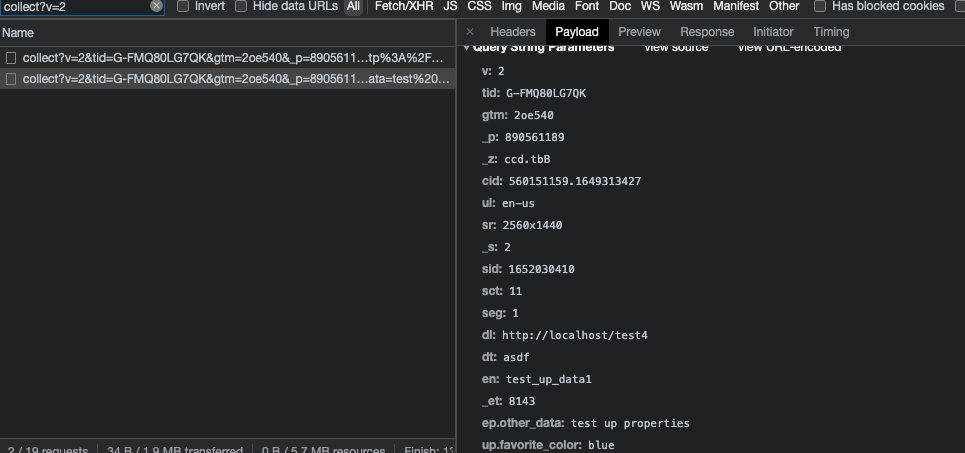
Task: Click the _et value 8143
Action: point(522,401)
